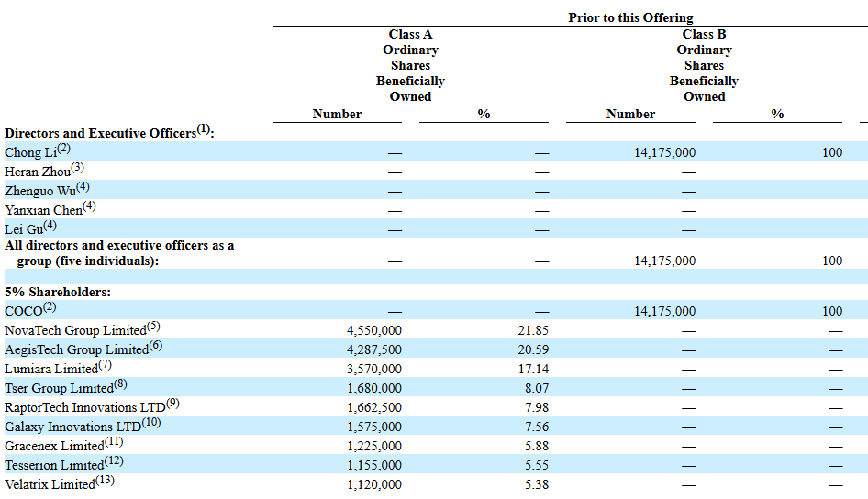Open footnote 10 after Galaxy Innovations LTD
Screen dimensions: 868x499
(x=150, y=423)
